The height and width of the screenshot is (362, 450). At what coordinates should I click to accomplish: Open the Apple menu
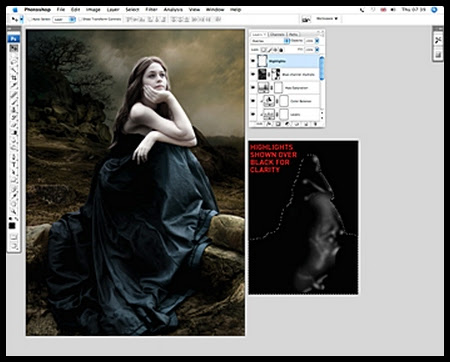[x=15, y=10]
